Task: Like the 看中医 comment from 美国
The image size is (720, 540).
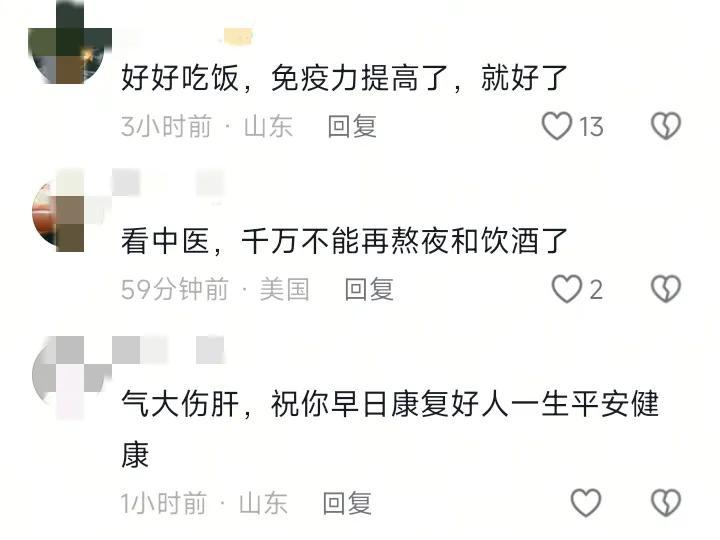Action: click(x=567, y=289)
